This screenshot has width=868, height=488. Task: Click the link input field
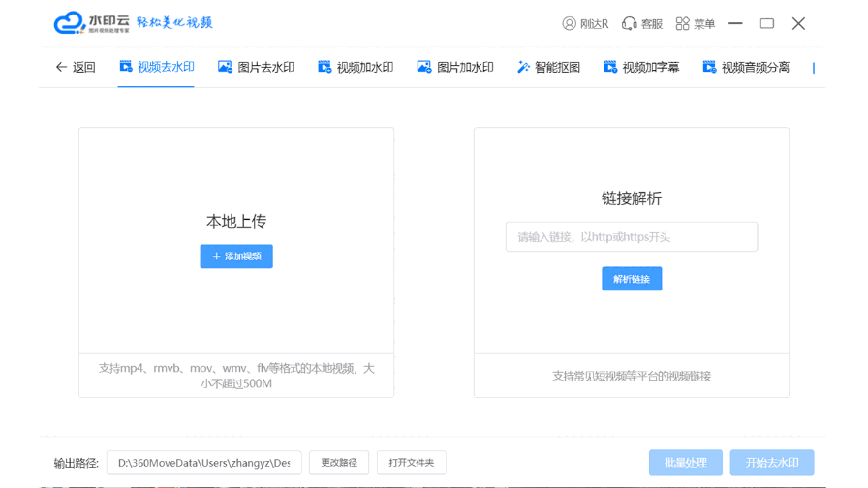[632, 237]
